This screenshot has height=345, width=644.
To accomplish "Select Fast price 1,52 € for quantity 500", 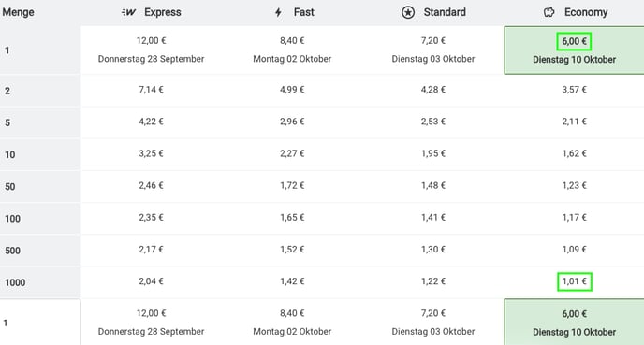I will pyautogui.click(x=292, y=250).
